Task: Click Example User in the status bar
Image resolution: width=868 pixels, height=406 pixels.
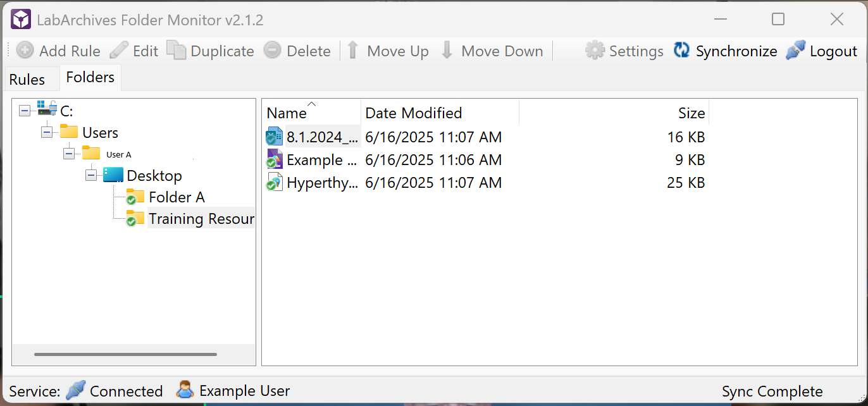Action: [x=242, y=391]
